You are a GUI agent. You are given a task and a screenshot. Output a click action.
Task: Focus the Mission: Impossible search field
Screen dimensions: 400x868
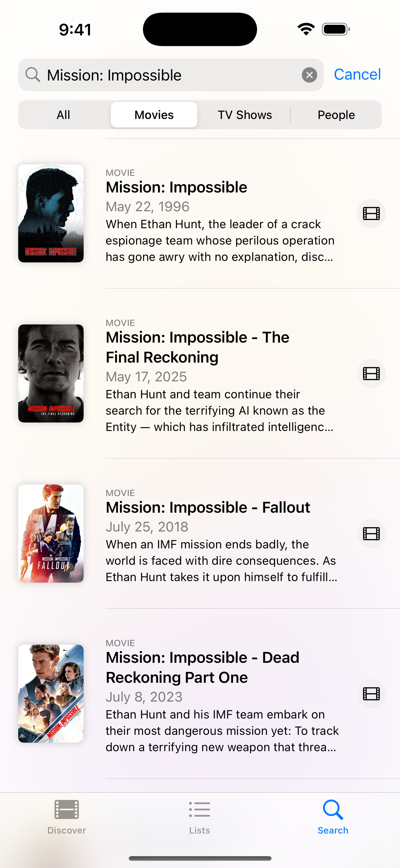[x=171, y=75]
